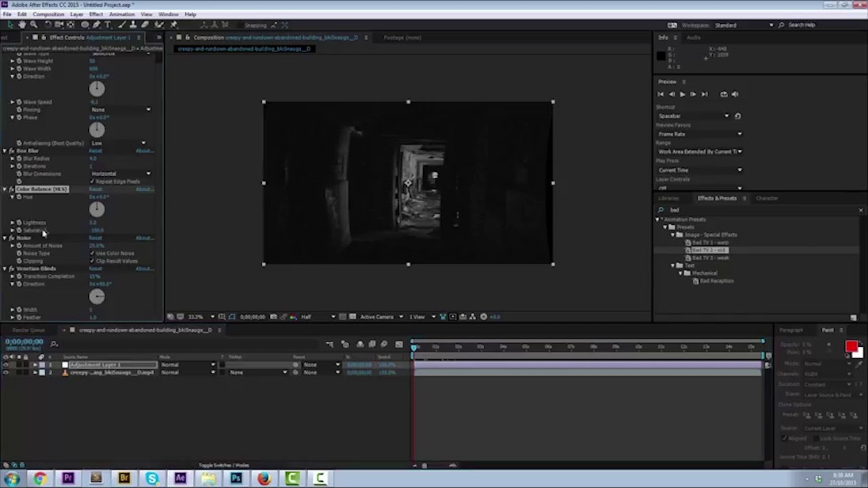Open the Frame Rate dropdown in Preview
Viewport: 868px width, 488px height.
[698, 134]
